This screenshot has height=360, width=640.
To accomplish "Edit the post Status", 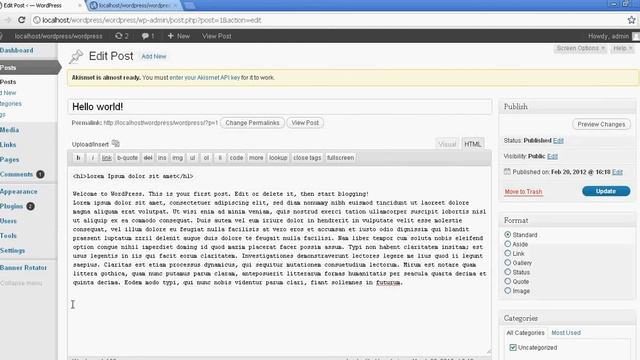I will coord(558,140).
